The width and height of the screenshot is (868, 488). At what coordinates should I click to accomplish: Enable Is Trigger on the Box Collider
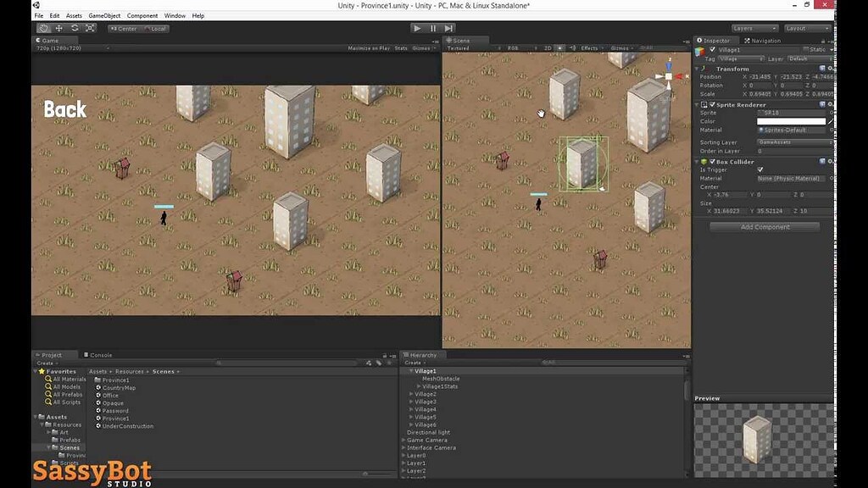760,169
